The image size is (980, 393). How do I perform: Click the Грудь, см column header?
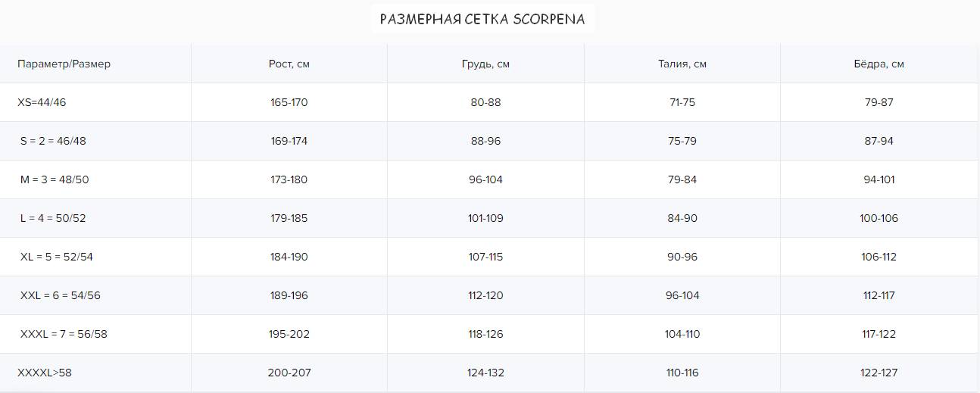(485, 64)
